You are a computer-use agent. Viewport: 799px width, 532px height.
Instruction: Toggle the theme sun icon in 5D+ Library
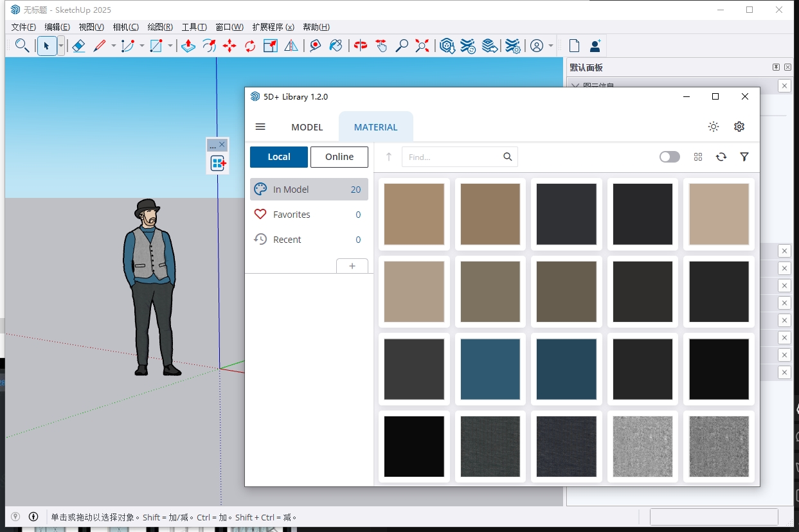click(x=713, y=127)
